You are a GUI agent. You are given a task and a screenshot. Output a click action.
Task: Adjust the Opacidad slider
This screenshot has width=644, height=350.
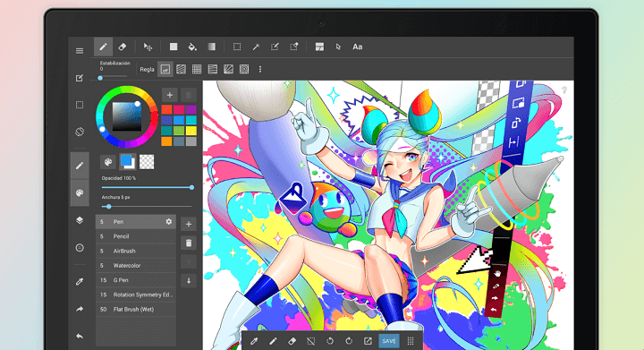pos(148,187)
